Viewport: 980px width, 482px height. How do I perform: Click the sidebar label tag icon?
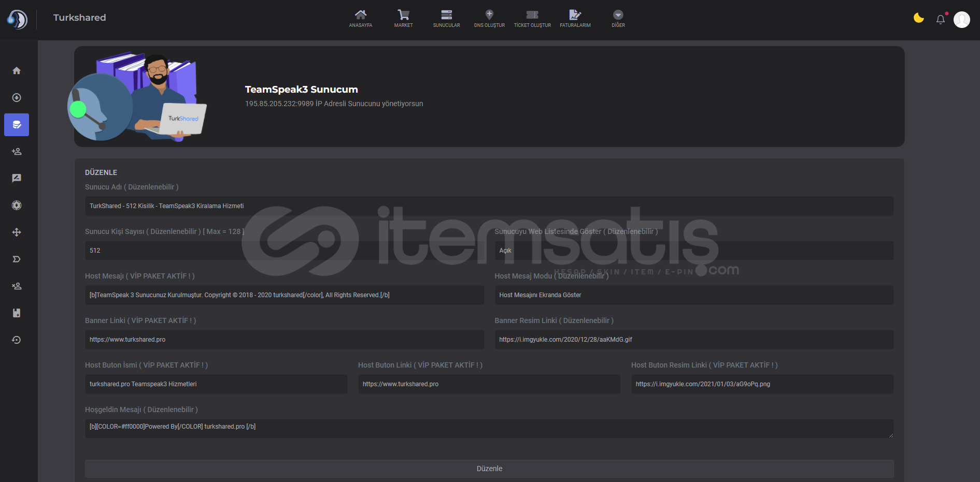coord(17,259)
